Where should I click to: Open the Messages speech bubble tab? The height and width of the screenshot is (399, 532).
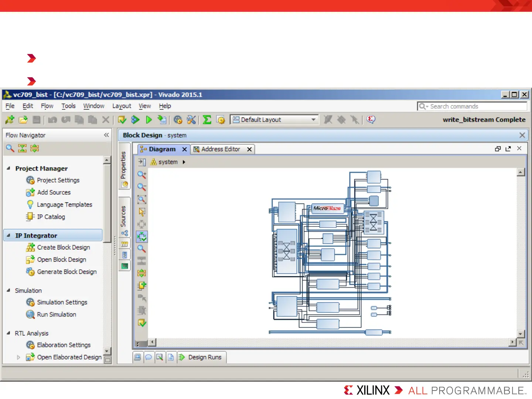click(x=149, y=357)
